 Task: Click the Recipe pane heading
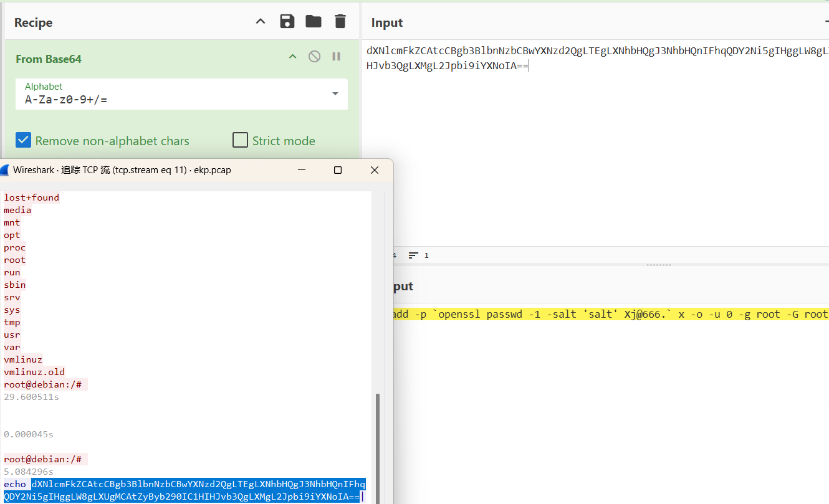pos(34,22)
